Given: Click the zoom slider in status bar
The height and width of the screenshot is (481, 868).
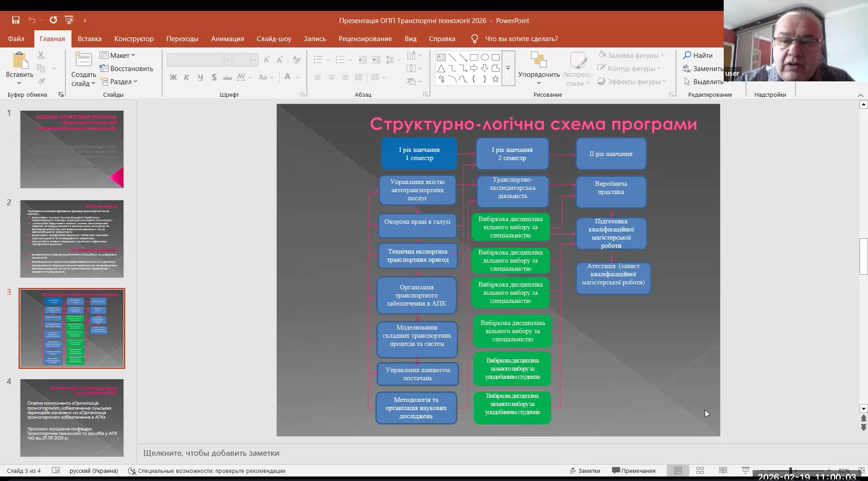Looking at the screenshot, I should pos(791,471).
